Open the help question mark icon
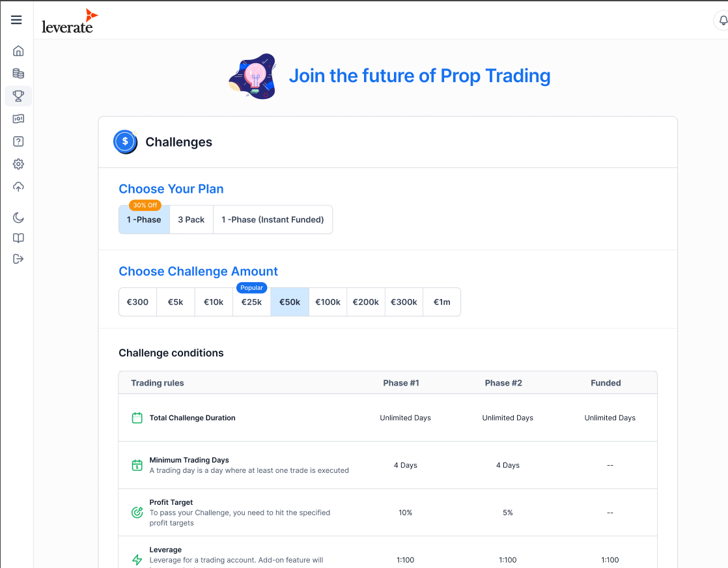 tap(18, 141)
